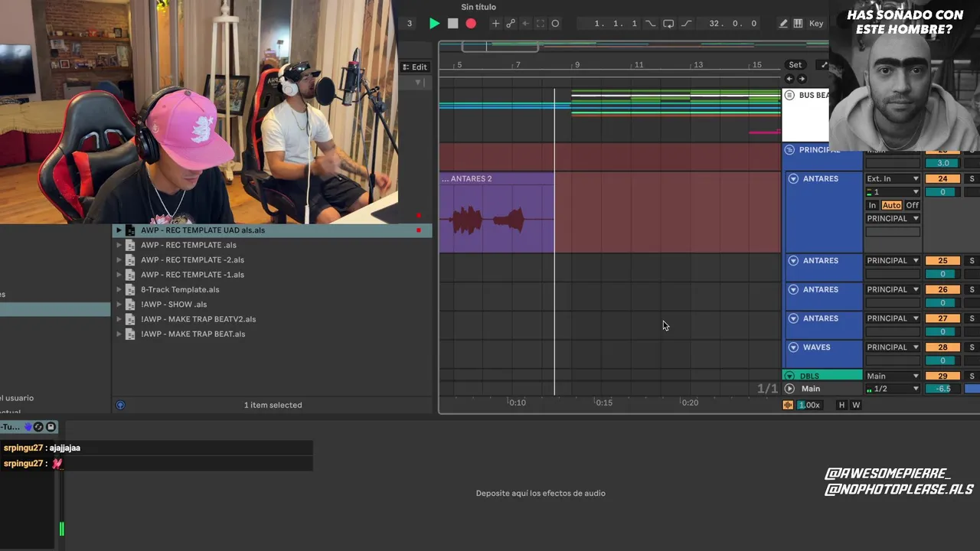The width and height of the screenshot is (980, 551).
Task: Open track 24 PRINCIPAL output dropdown
Action: point(893,219)
